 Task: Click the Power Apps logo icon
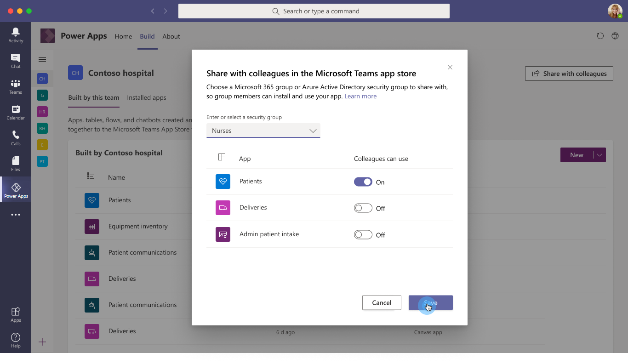coord(48,36)
